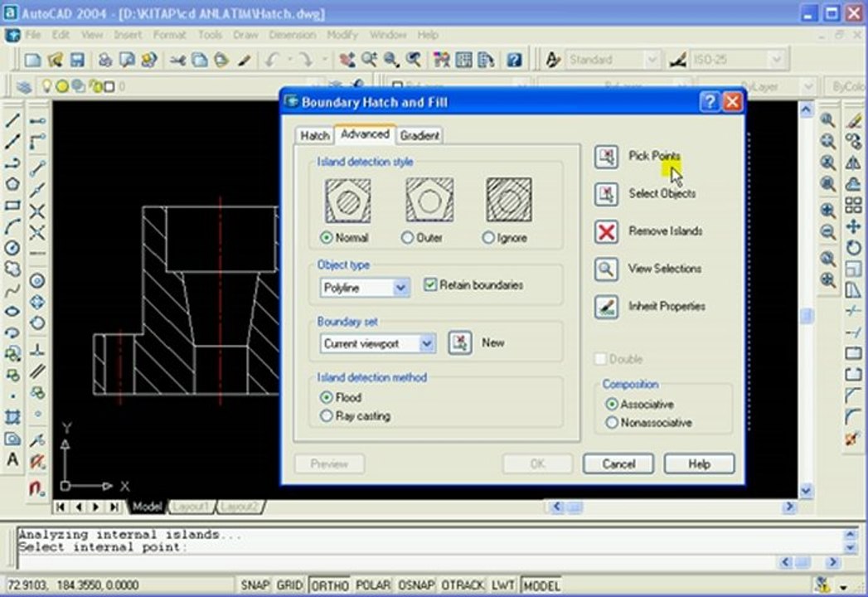Open the Format menu
The image size is (868, 597).
pos(169,35)
